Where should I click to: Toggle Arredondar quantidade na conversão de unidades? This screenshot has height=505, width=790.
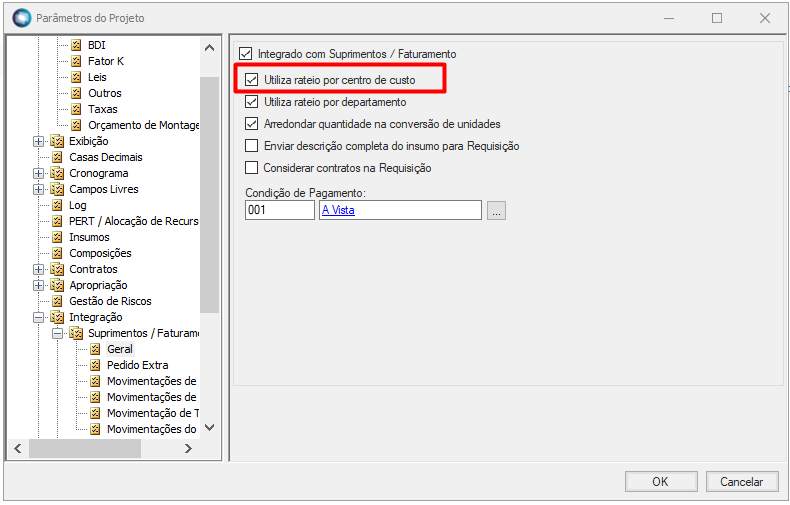tap(252, 124)
